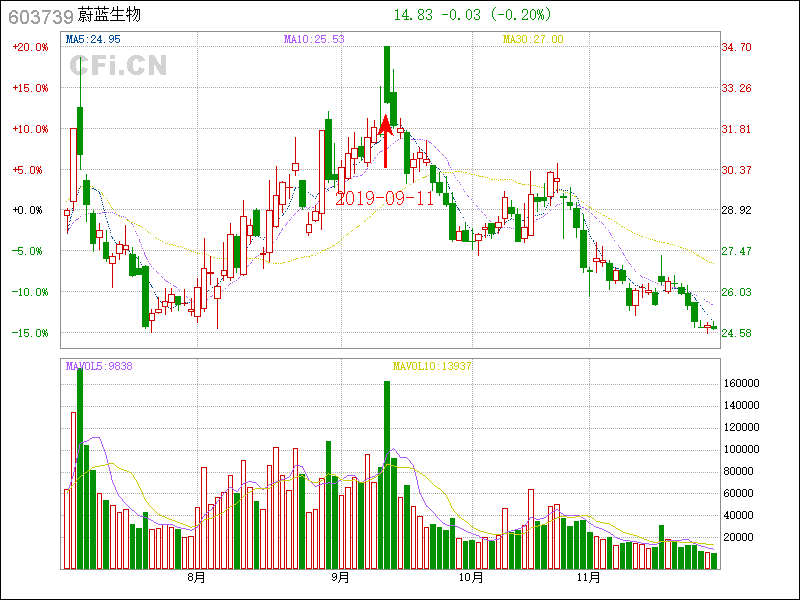The image size is (800, 600).
Task: Click the CFi.CN watermark logo
Action: point(118,66)
